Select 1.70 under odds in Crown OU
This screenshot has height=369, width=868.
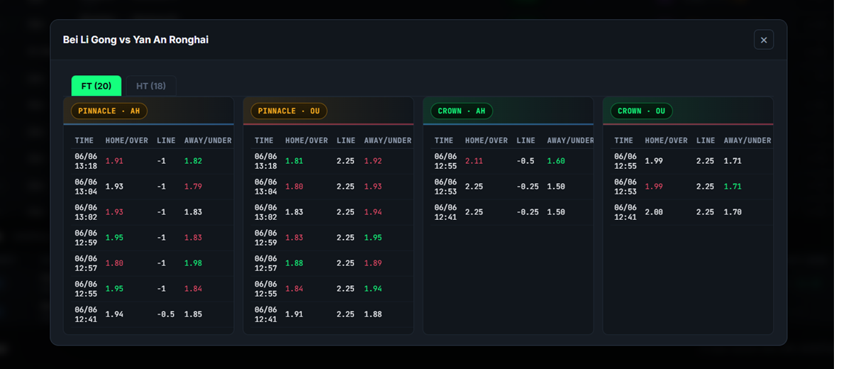(733, 212)
